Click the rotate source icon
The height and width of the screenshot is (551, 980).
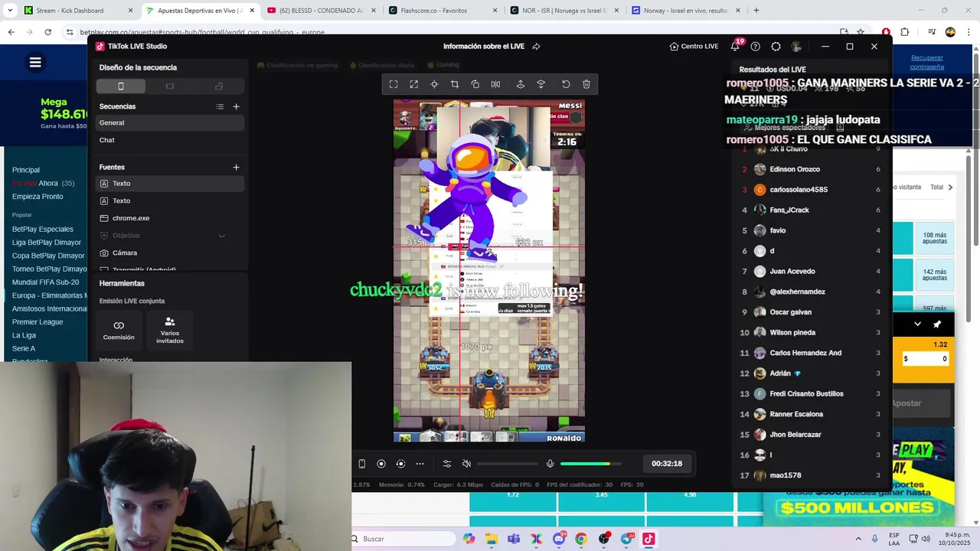[x=475, y=84]
